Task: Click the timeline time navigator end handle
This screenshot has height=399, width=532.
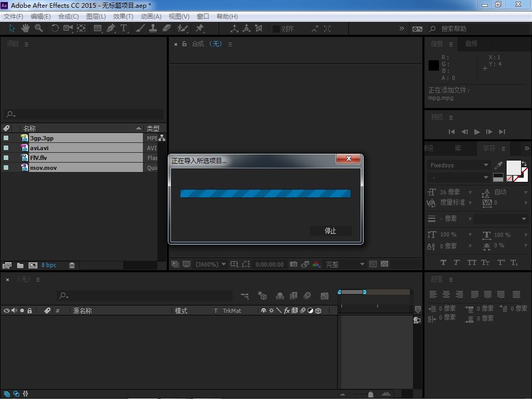Action: 364,292
